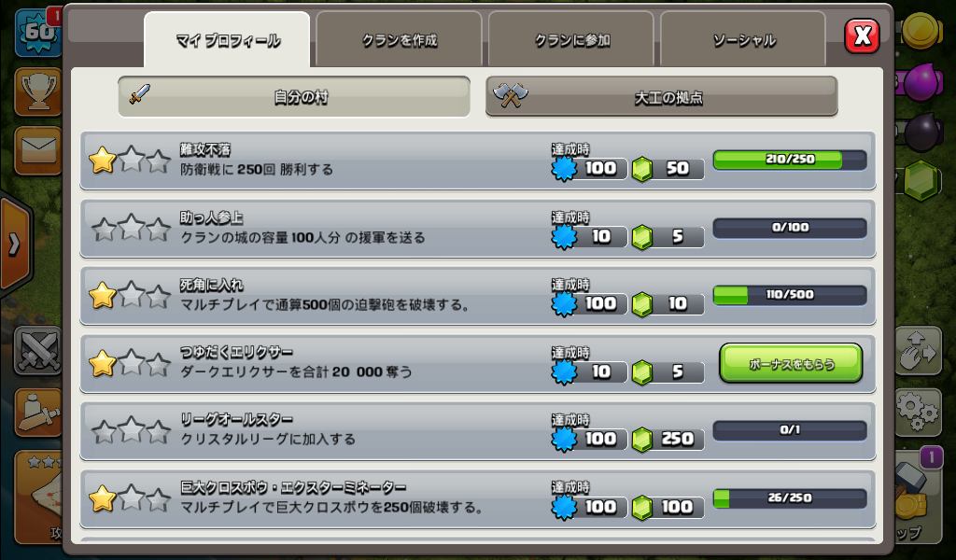Open the layout edit hand icon
This screenshot has height=560, width=956.
[x=919, y=351]
